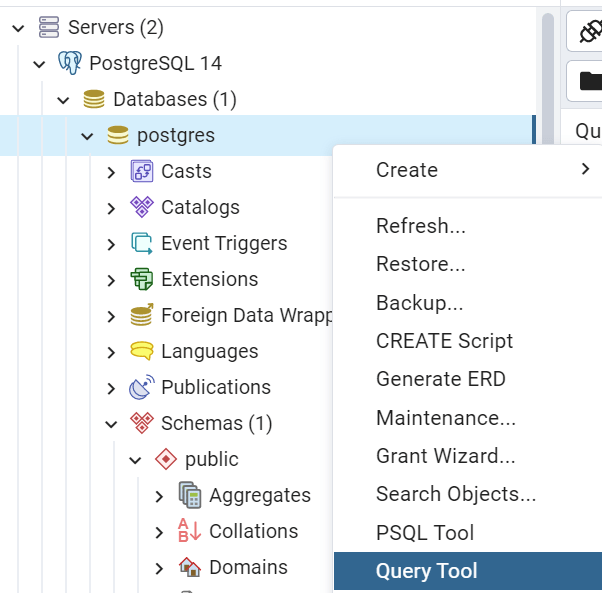The width and height of the screenshot is (602, 593).
Task: Select the Casts label
Action: coord(186,171)
